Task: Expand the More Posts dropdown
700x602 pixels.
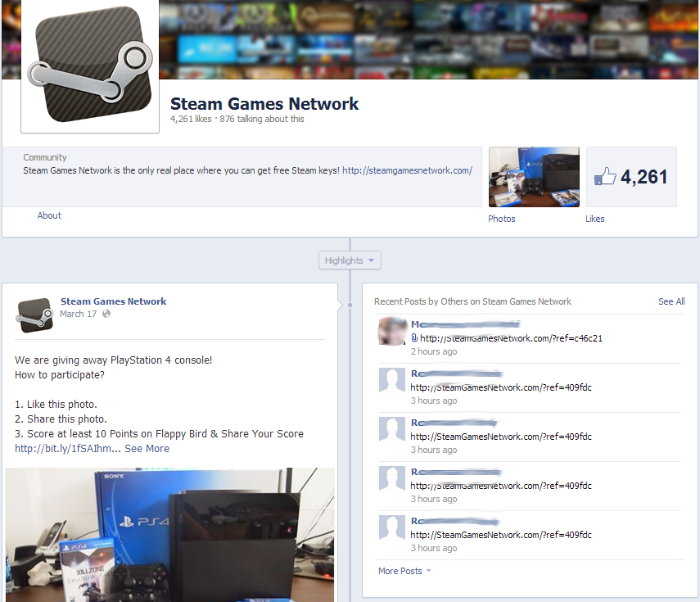Action: 404,571
